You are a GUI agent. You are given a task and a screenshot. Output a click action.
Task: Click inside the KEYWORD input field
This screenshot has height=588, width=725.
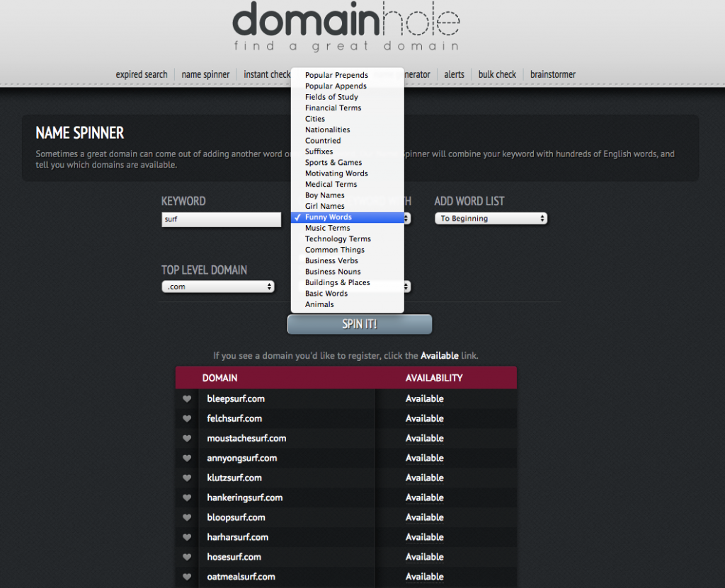coord(221,219)
